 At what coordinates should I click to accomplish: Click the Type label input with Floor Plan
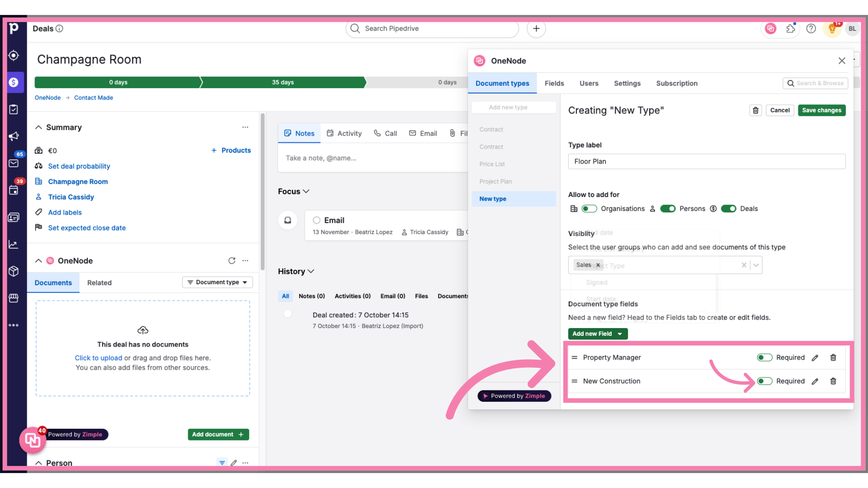tap(707, 162)
